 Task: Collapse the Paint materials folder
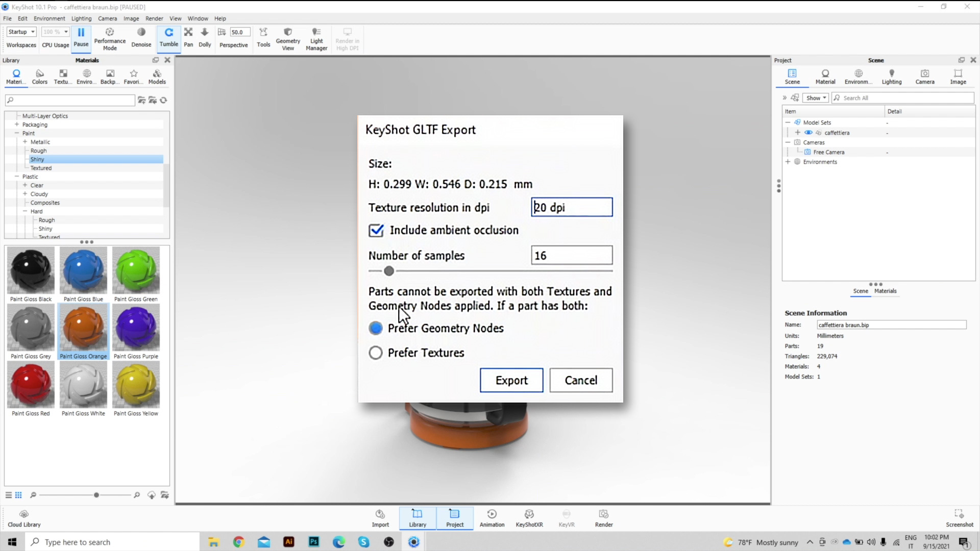(17, 133)
